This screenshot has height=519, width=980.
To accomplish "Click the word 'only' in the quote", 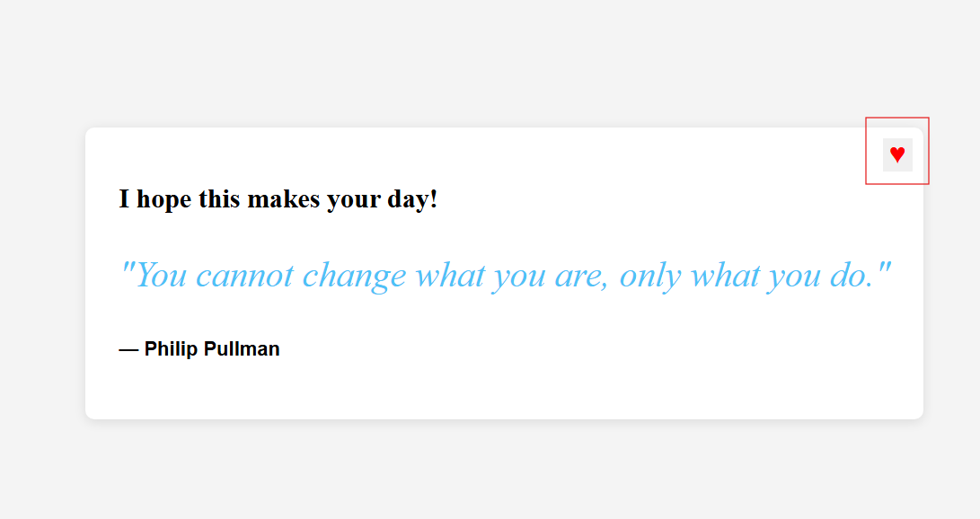I will click(650, 276).
